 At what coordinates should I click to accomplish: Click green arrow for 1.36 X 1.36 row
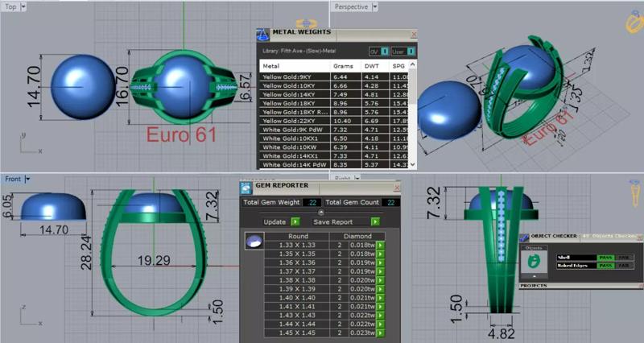[381, 263]
